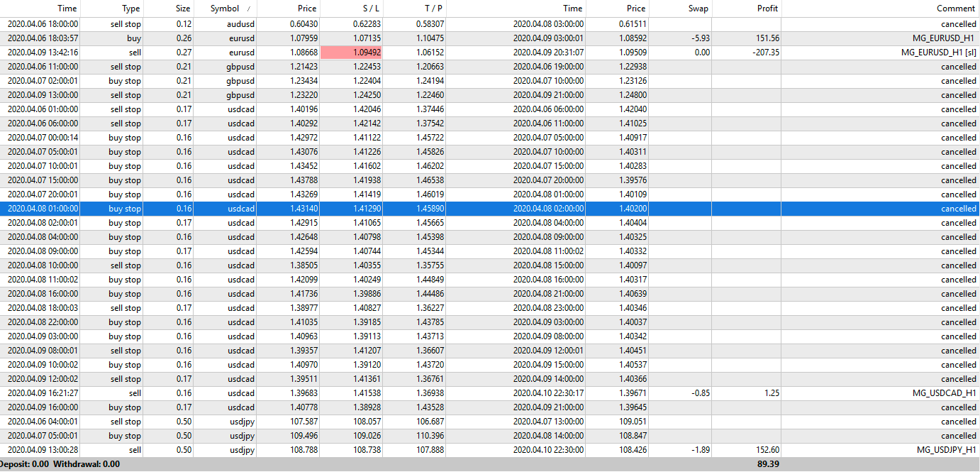This screenshot has width=980, height=472.
Task: Select open time 2020.04.09 13:42:16
Action: tap(43, 53)
